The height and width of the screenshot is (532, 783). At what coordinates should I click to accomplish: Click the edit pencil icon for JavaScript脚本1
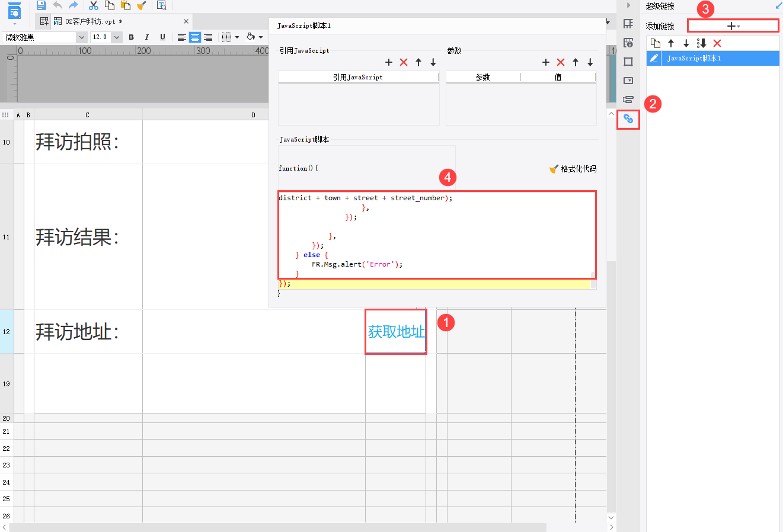654,58
